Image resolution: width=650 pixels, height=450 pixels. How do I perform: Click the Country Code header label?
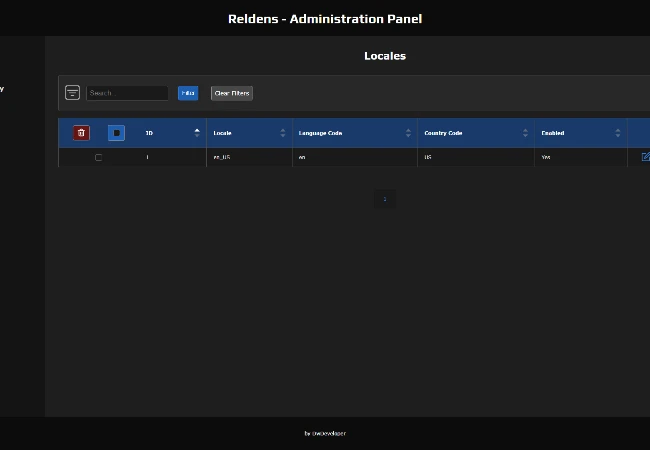[443, 133]
